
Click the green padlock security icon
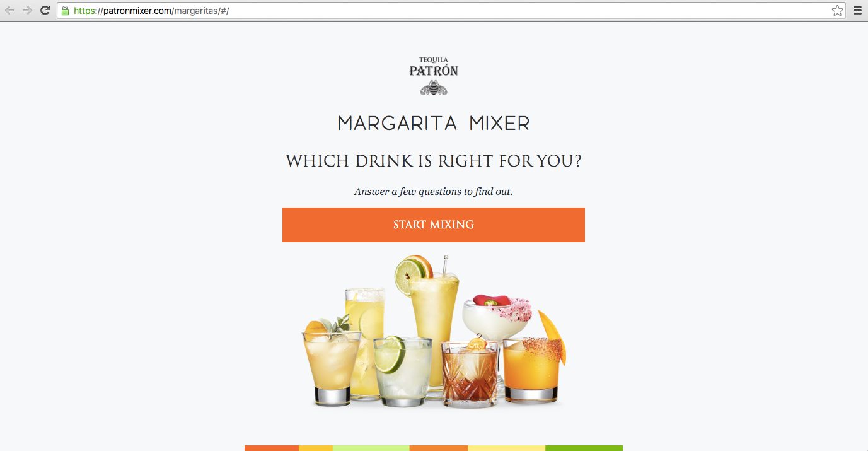pyautogui.click(x=65, y=11)
